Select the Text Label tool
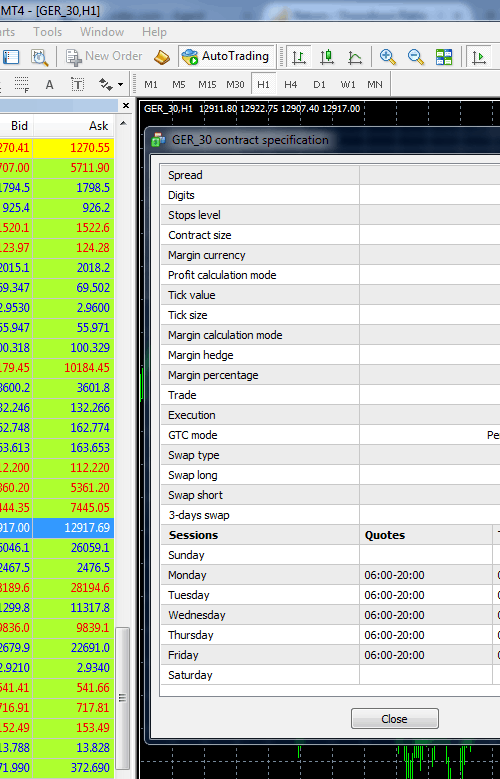 (x=78, y=84)
